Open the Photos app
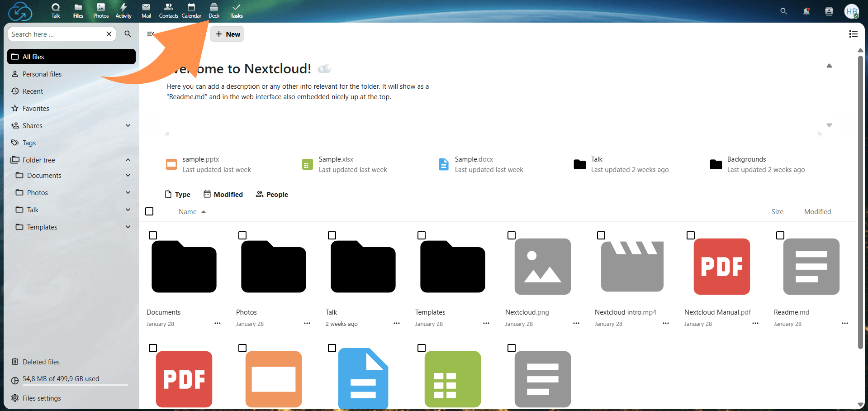Image resolution: width=868 pixels, height=411 pixels. pos(100,10)
